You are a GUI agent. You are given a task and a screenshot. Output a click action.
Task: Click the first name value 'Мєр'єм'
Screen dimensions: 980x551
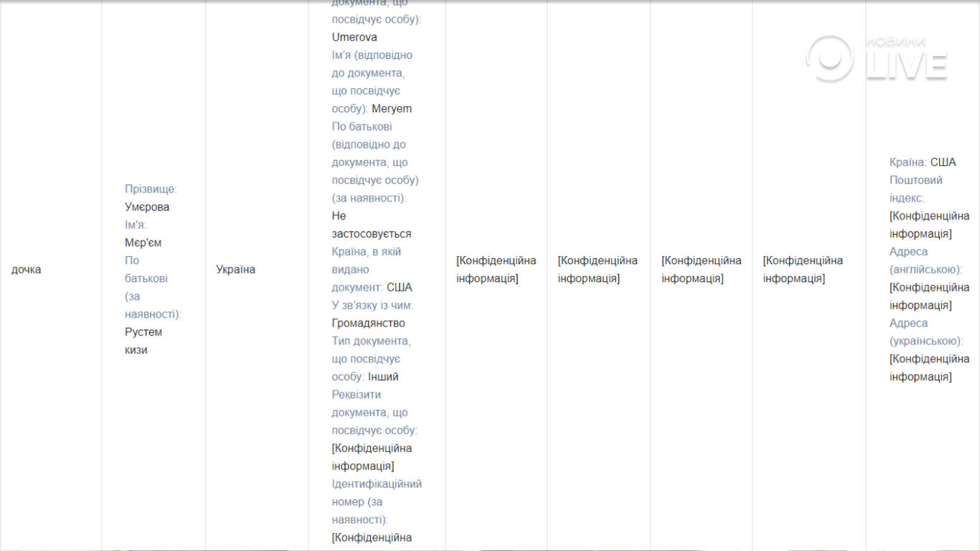[143, 242]
